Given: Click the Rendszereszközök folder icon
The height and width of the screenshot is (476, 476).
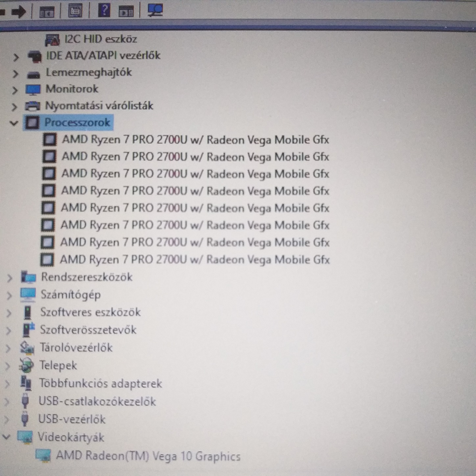Looking at the screenshot, I should pyautogui.click(x=28, y=277).
